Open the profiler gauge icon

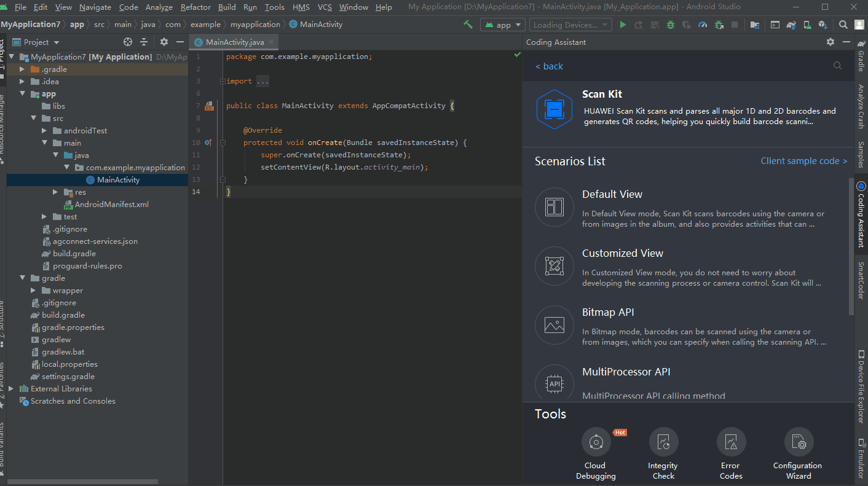[x=703, y=25]
